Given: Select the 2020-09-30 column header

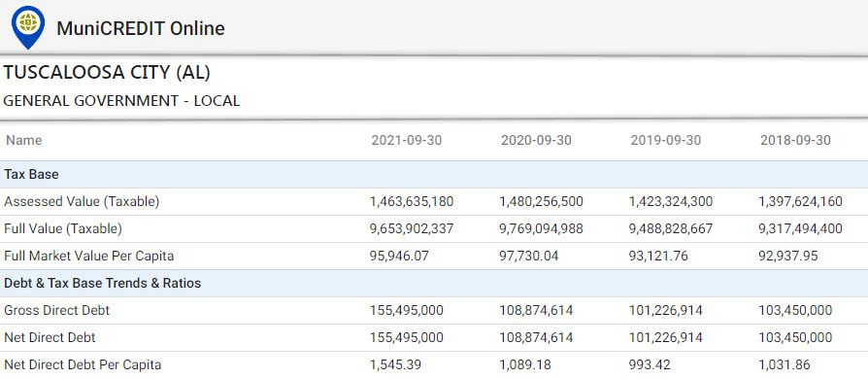Looking at the screenshot, I should [x=536, y=140].
